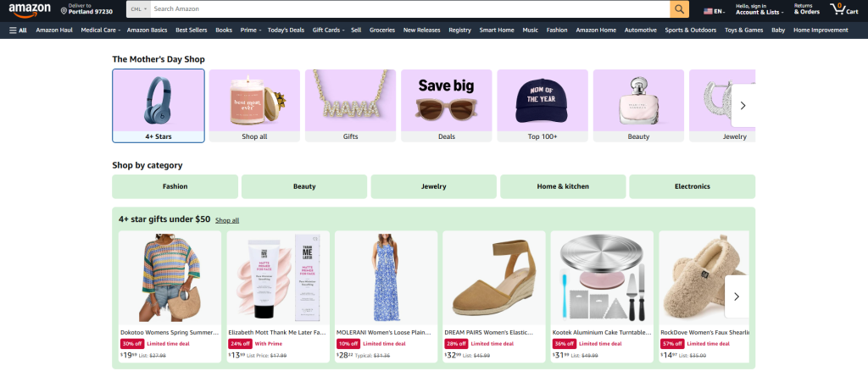The height and width of the screenshot is (371, 868).
Task: Click the Amazon logo
Action: pos(30,10)
